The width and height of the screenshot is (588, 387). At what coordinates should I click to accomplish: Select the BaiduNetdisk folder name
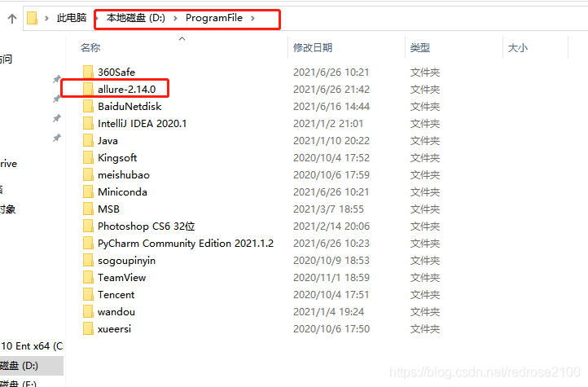tap(129, 107)
